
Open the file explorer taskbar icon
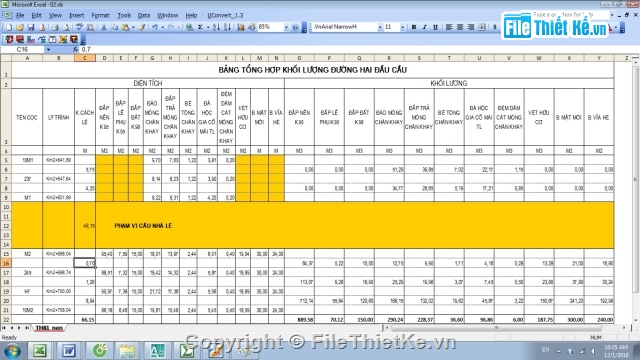(x=127, y=351)
